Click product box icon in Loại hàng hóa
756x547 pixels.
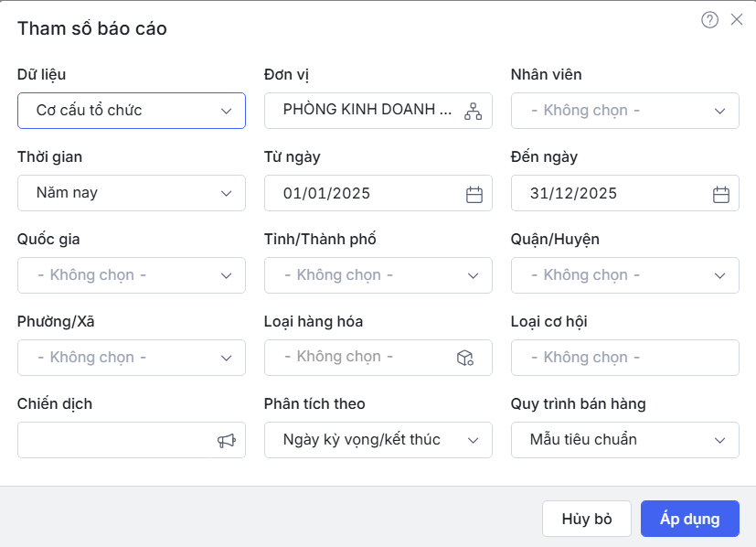(464, 358)
